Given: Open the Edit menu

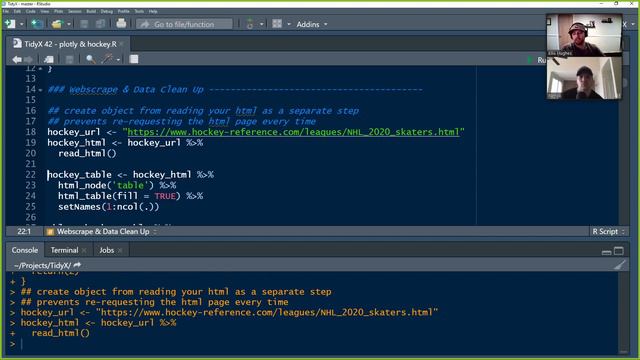Looking at the screenshot, I should click(17, 11).
